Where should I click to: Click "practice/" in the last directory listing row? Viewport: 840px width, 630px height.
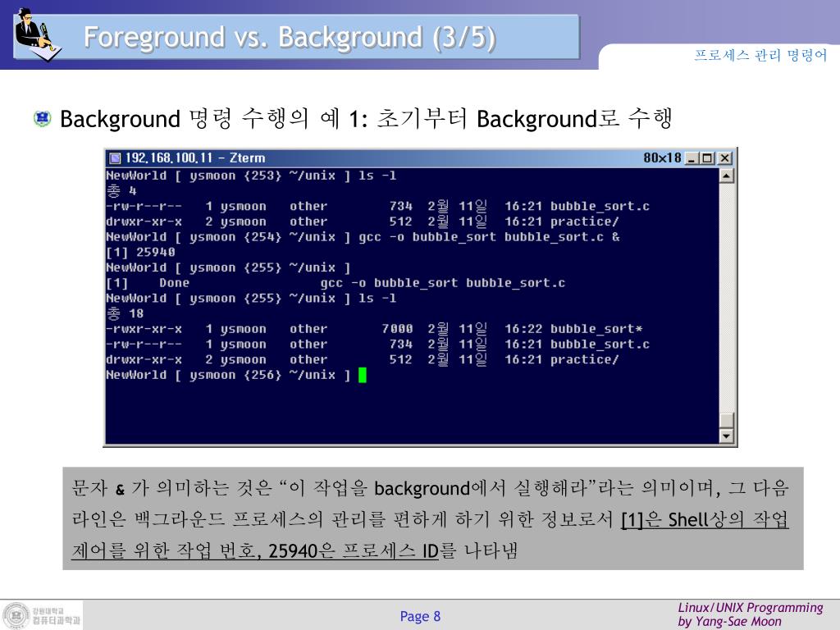click(584, 359)
